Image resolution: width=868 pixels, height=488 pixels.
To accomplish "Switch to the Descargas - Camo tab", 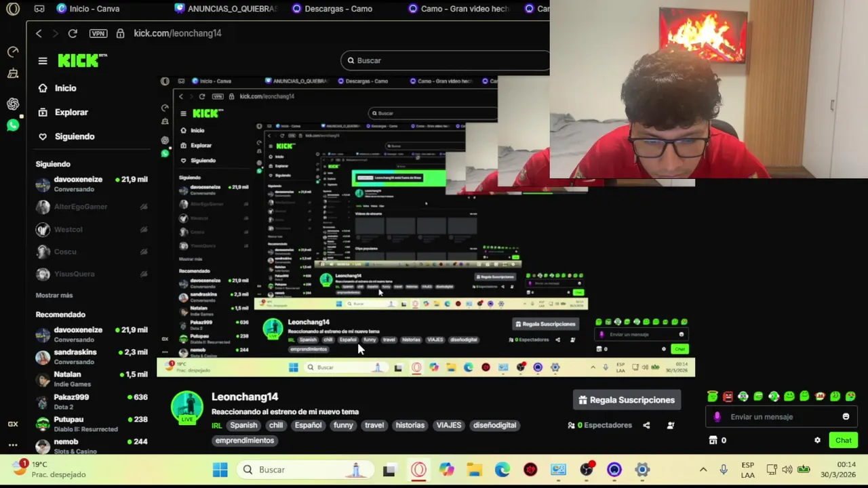I will tap(332, 9).
